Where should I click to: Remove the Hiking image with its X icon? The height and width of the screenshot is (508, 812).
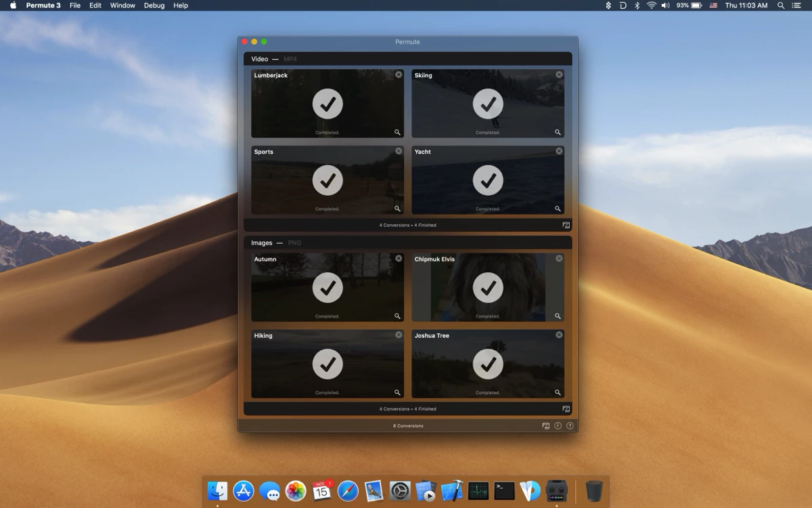coord(399,335)
